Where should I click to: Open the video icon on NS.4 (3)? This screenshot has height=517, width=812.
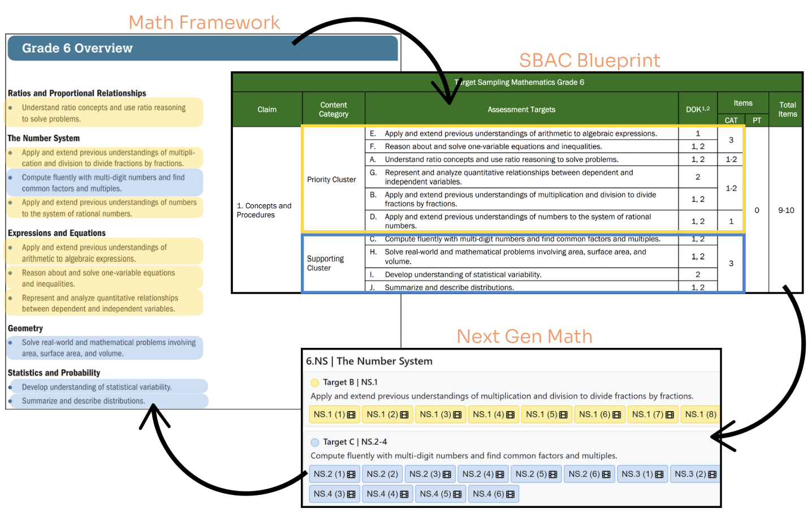pos(351,494)
